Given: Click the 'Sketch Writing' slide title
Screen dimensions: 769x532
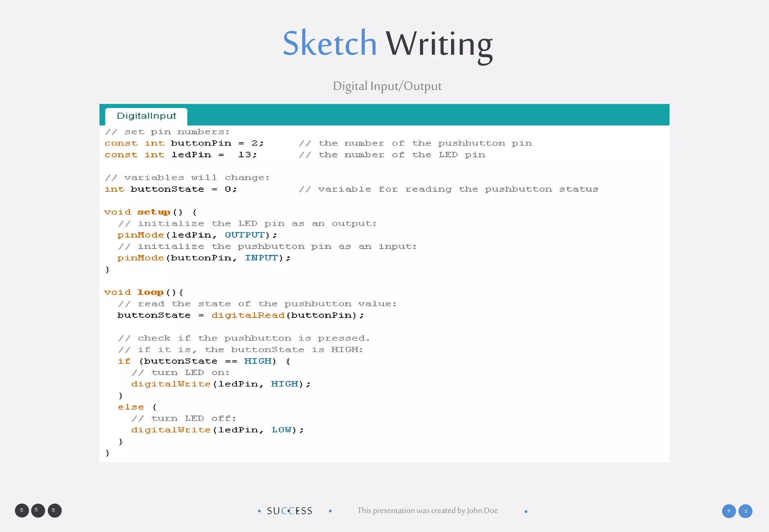Looking at the screenshot, I should (387, 44).
